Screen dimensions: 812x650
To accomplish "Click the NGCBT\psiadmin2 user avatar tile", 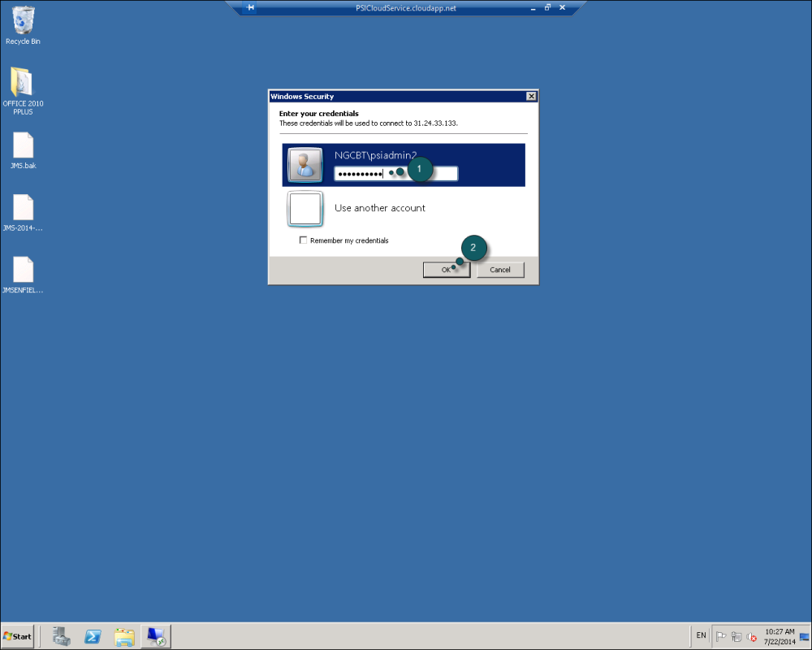I will pyautogui.click(x=305, y=165).
